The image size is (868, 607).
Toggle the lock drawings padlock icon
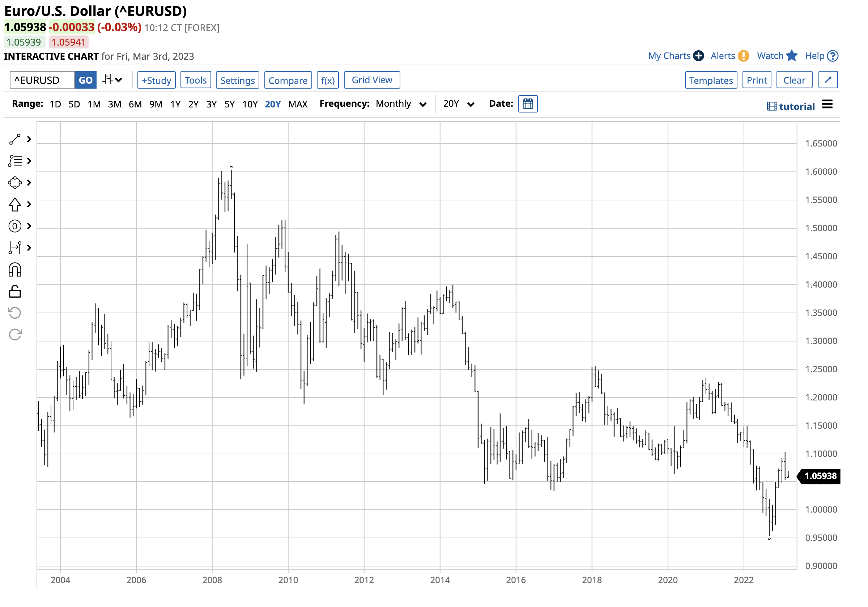15,292
